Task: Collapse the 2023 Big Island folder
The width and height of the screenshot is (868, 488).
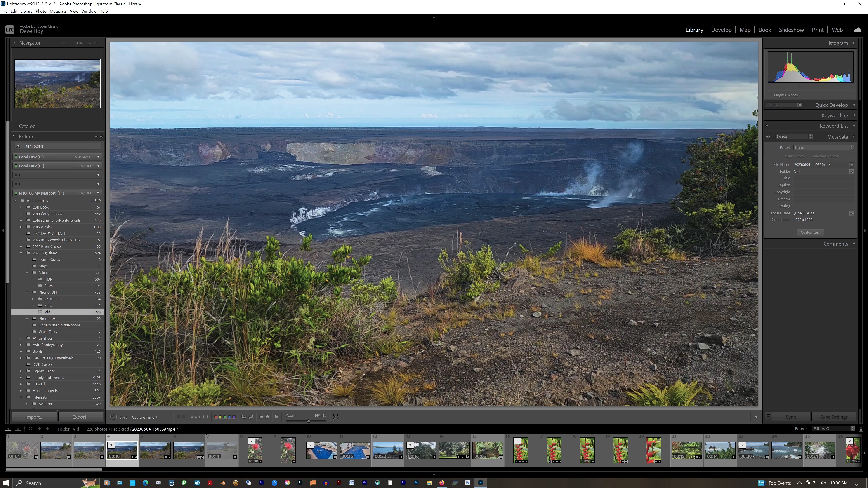Action: 21,253
